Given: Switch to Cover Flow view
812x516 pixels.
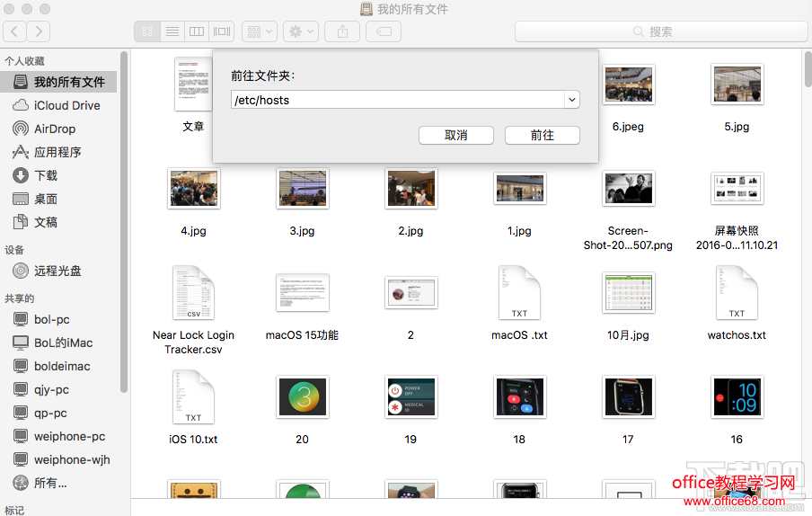Looking at the screenshot, I should 222,31.
